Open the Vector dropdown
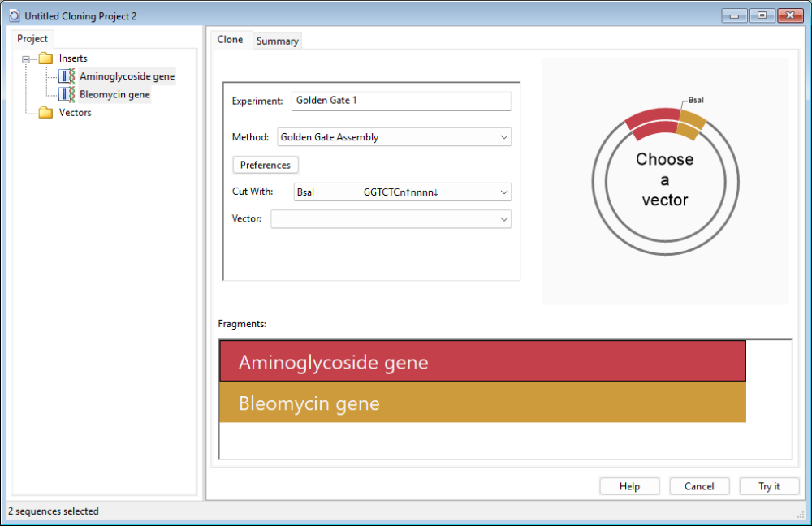 click(x=391, y=219)
